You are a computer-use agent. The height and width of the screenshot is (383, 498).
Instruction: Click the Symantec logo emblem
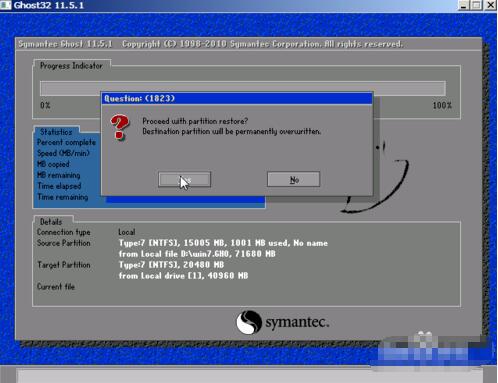[x=249, y=322]
